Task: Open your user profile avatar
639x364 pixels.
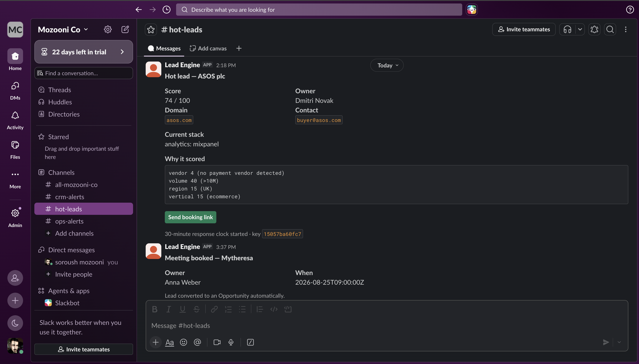Action: click(x=15, y=346)
